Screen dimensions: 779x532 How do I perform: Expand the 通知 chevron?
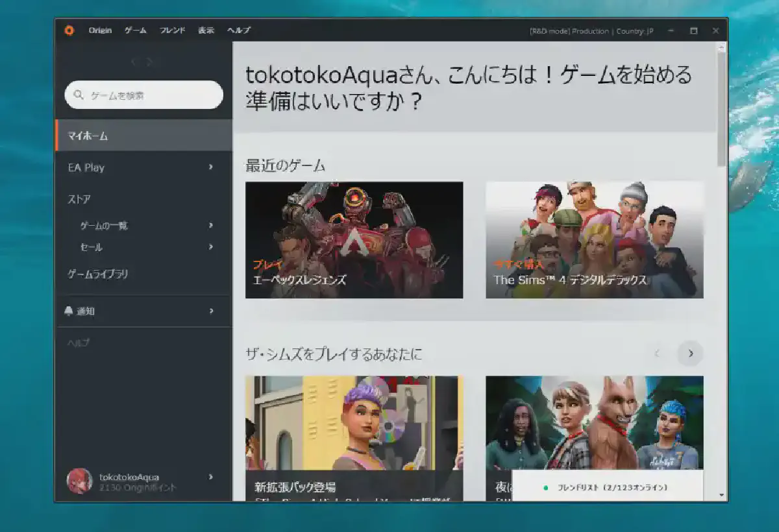coord(211,311)
